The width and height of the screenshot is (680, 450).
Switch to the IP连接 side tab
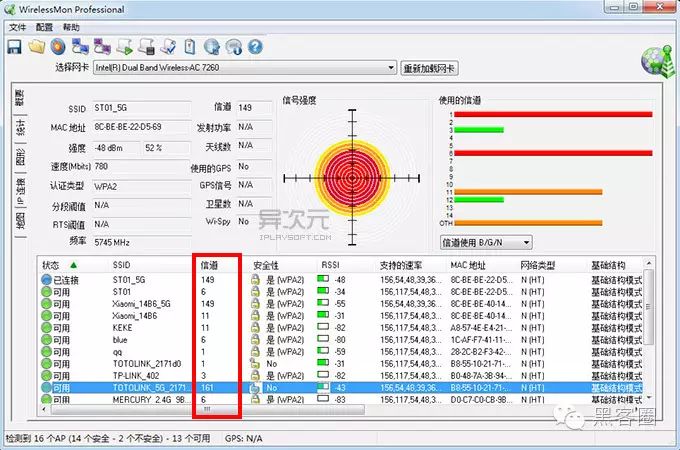click(x=20, y=191)
